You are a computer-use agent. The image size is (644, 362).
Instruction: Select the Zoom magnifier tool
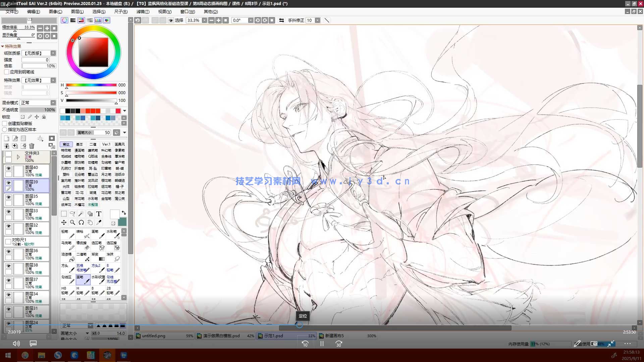(x=72, y=223)
